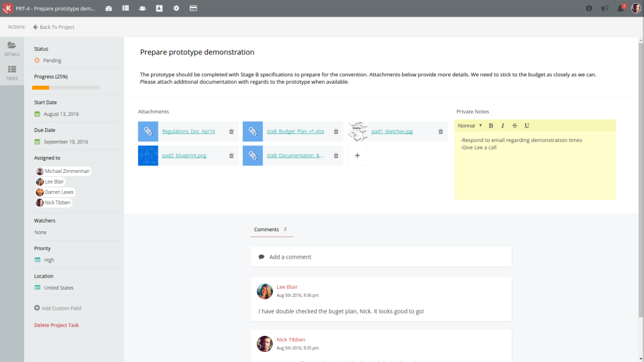The height and width of the screenshot is (362, 644).
Task: Change the High priority field
Action: [x=44, y=260]
